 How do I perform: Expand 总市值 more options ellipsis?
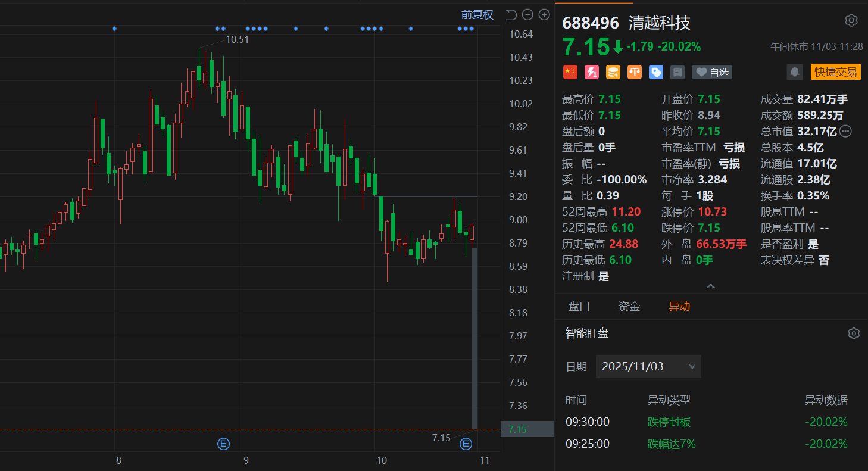point(845,131)
